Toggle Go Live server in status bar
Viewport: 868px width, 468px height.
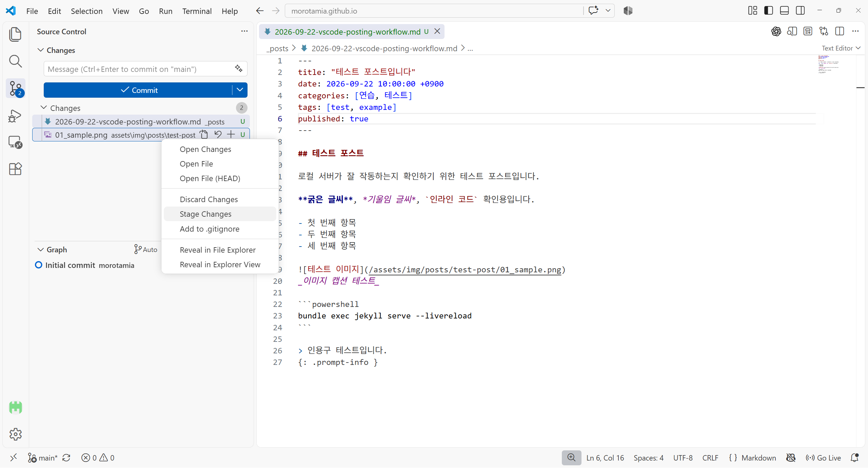823,458
